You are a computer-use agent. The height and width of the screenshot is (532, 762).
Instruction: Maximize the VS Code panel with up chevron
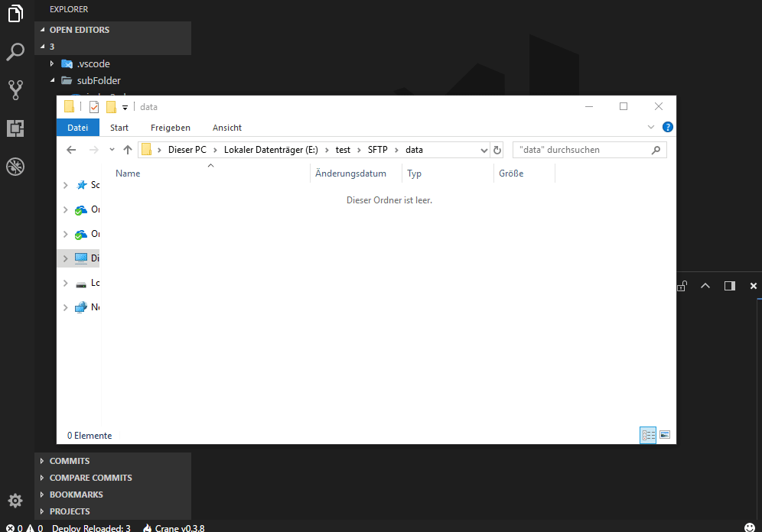(x=705, y=286)
